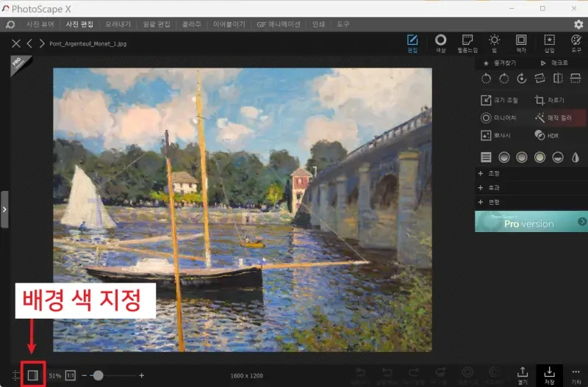Open 매크로 (Macro) list
Image resolution: width=588 pixels, height=387 pixels.
tap(554, 63)
